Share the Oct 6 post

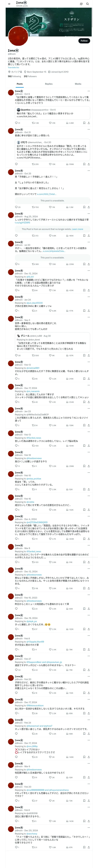[89, 123]
